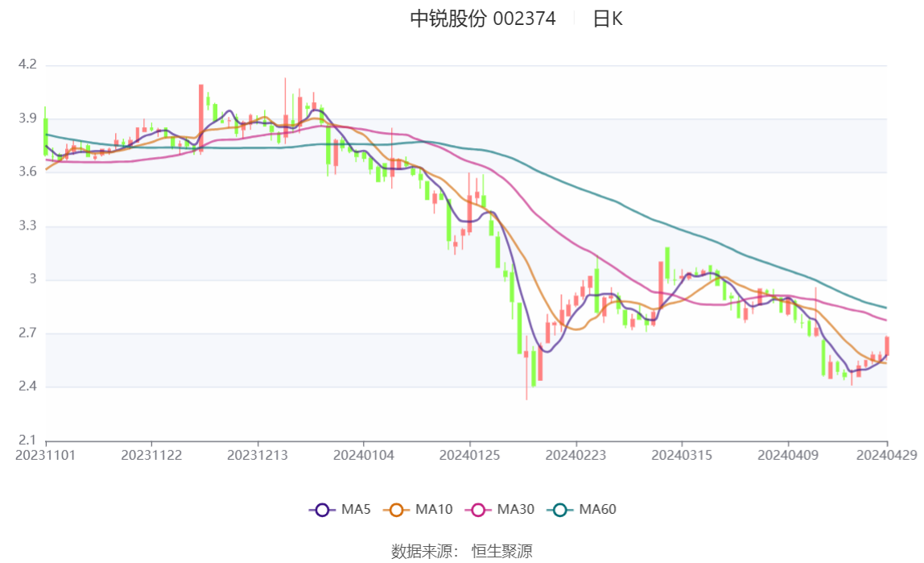Click the 20231122 date axis label
924x563 pixels.
151,455
